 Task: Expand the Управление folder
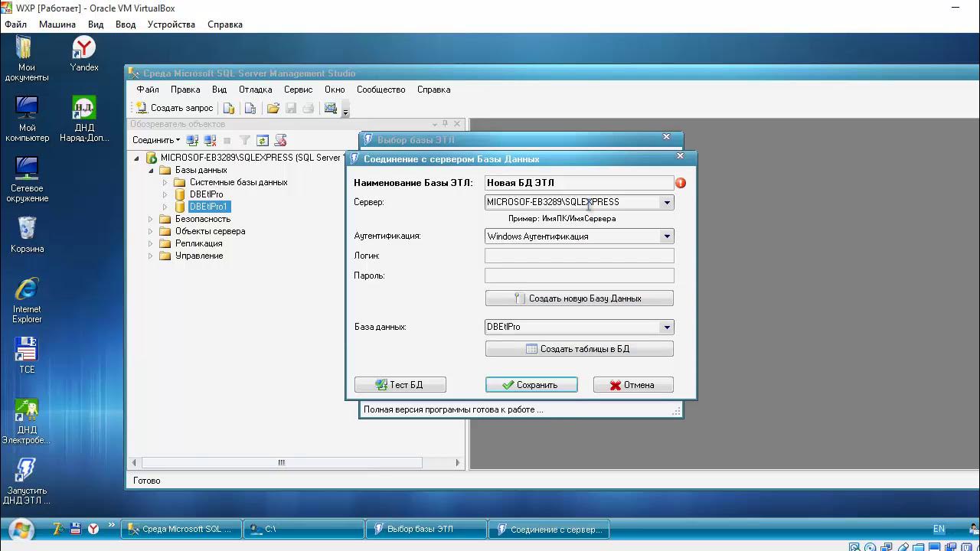pos(151,256)
